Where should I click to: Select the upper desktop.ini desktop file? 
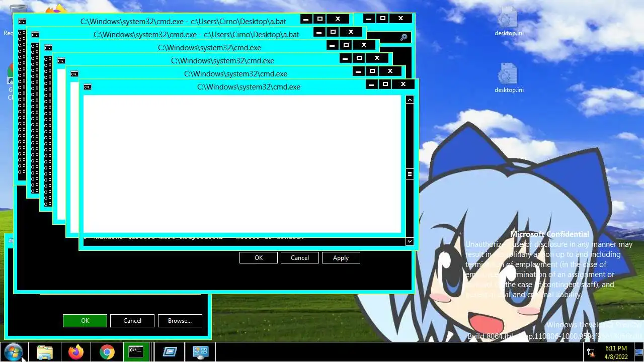pyautogui.click(x=509, y=22)
